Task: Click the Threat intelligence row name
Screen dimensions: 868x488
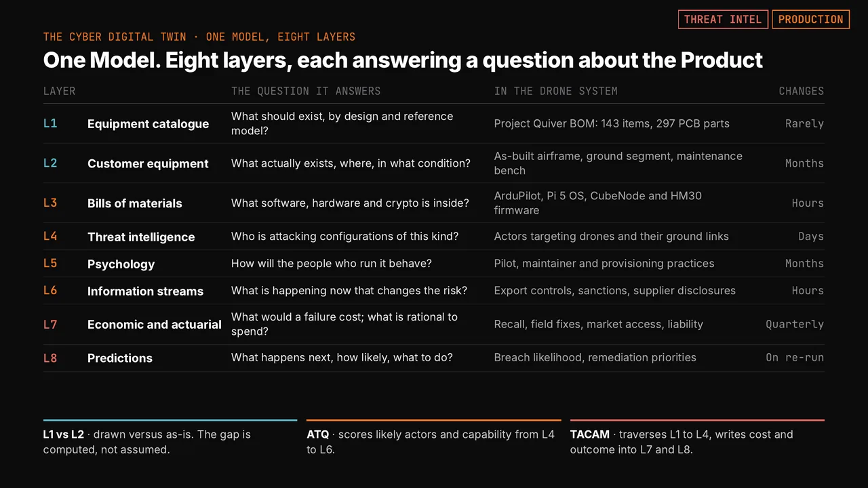Action: pos(141,237)
